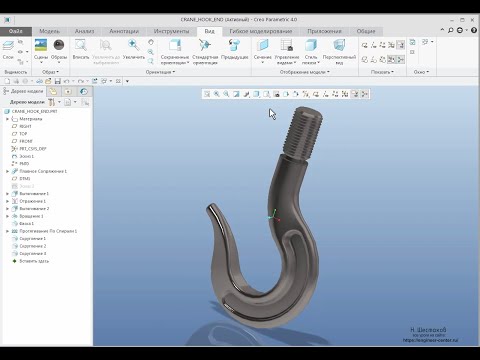Toggle spin center icon at graphics toolbar end

pos(365,94)
